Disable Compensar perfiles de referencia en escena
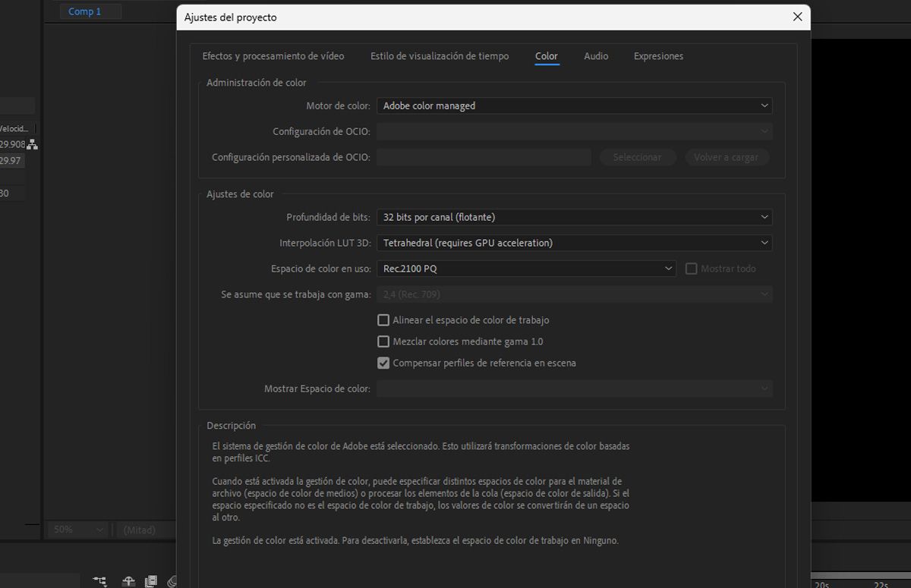 383,363
